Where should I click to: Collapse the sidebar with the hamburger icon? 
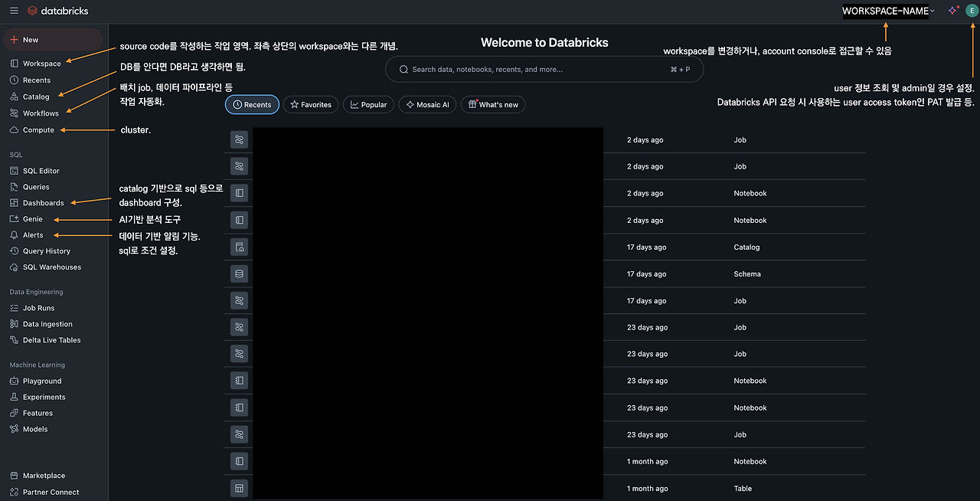point(13,11)
